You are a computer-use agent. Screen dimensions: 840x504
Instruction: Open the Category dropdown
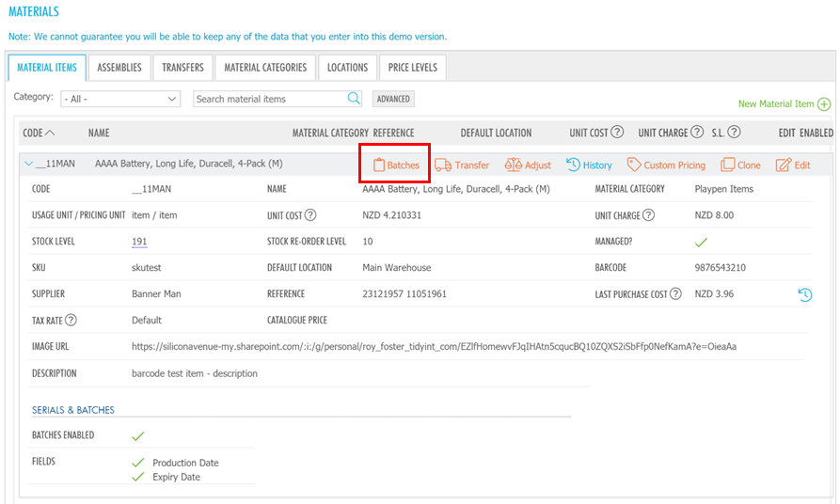click(x=120, y=99)
